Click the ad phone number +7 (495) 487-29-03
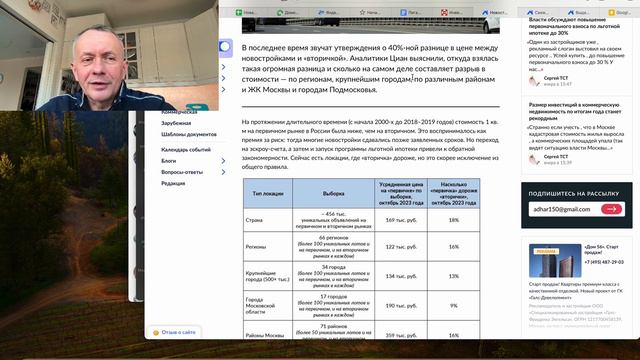640x360 pixels. (604, 262)
